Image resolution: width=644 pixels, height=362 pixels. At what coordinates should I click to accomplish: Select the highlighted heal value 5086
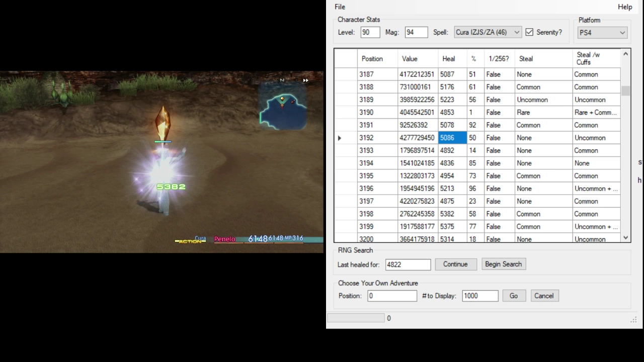[x=452, y=138]
